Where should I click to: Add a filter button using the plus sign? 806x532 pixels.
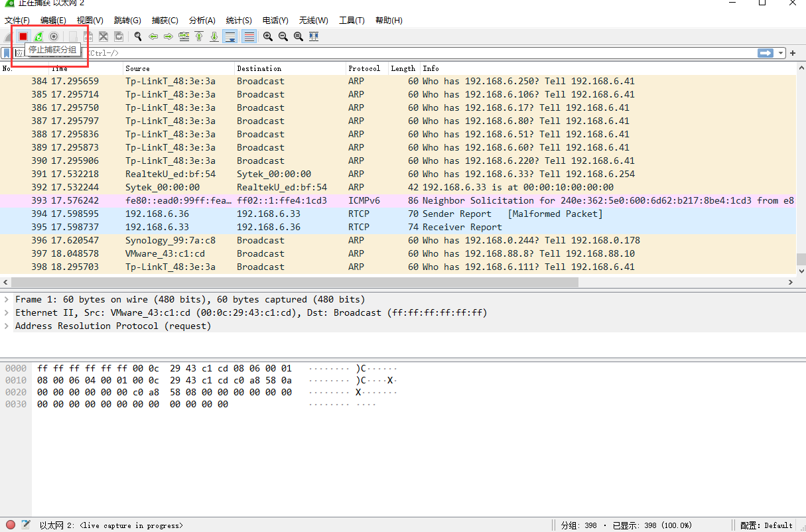click(x=793, y=53)
